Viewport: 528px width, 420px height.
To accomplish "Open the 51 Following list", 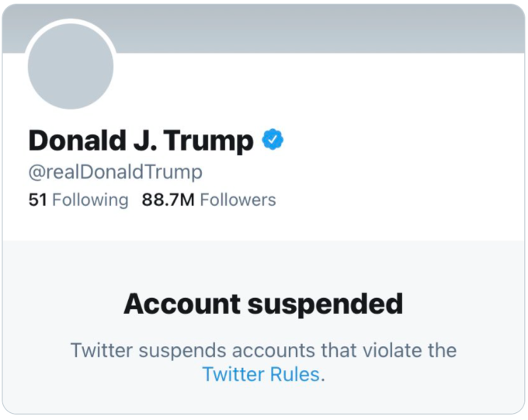I will (78, 200).
